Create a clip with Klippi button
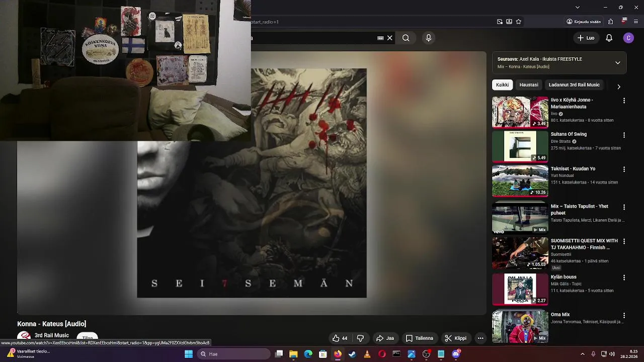 [x=455, y=338]
